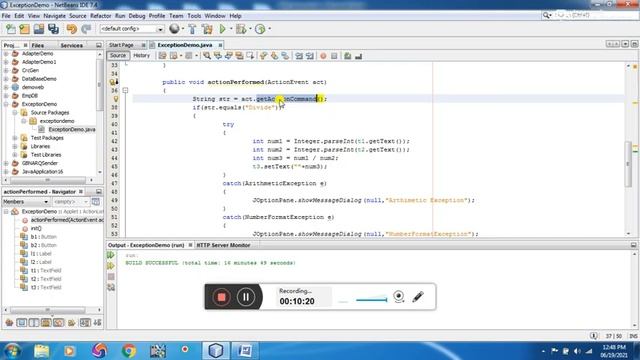
Task: Click the browser globe icon in the toolbar
Action: coord(174,29)
